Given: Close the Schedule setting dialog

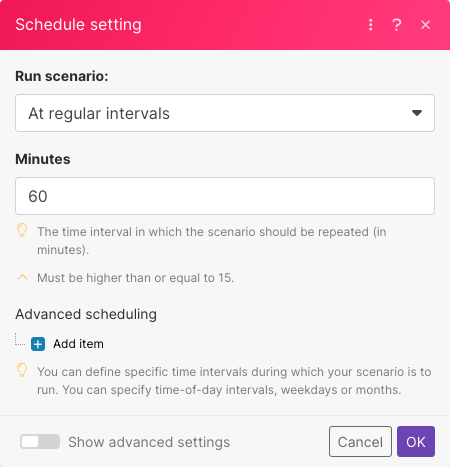Looking at the screenshot, I should (x=426, y=25).
